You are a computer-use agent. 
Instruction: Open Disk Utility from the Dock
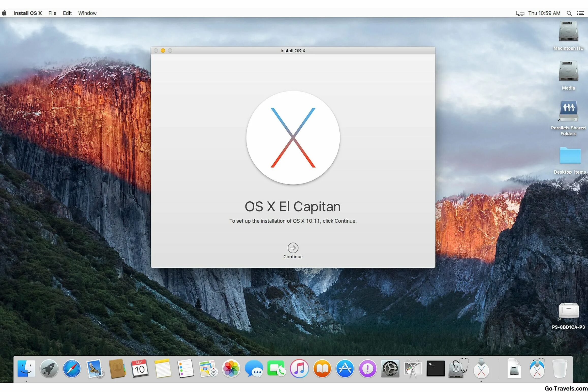(x=458, y=369)
